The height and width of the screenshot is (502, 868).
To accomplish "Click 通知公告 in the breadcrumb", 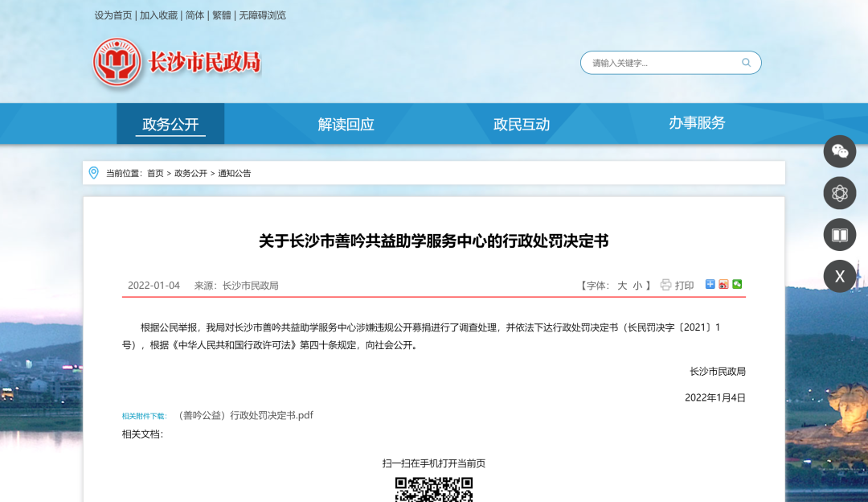I will tap(235, 173).
